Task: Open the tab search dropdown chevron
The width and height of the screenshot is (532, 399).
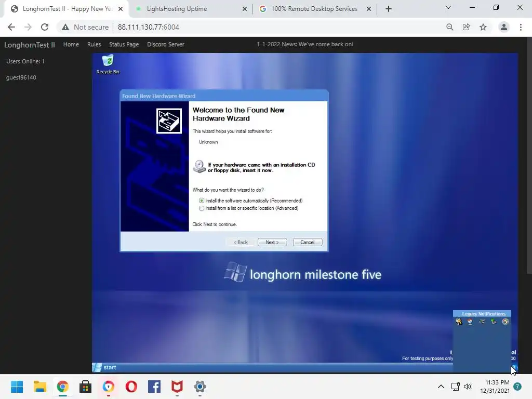Action: (448, 7)
